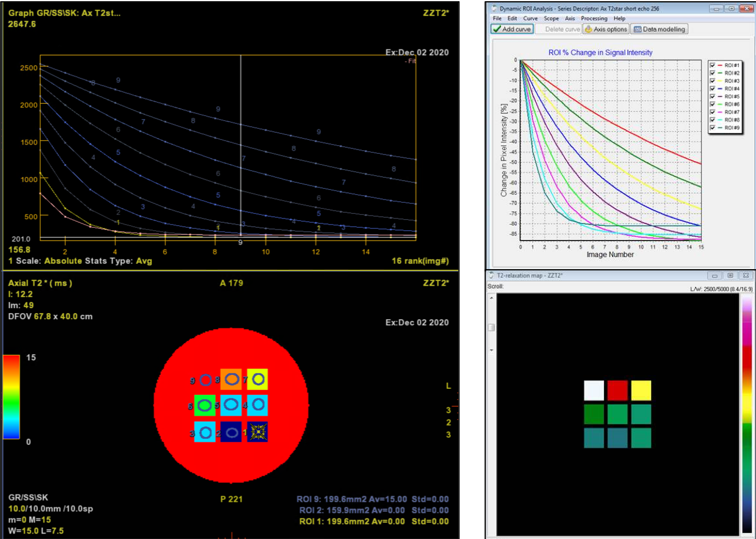Click the Add curve toolbar button
The image size is (756, 539).
coord(513,29)
